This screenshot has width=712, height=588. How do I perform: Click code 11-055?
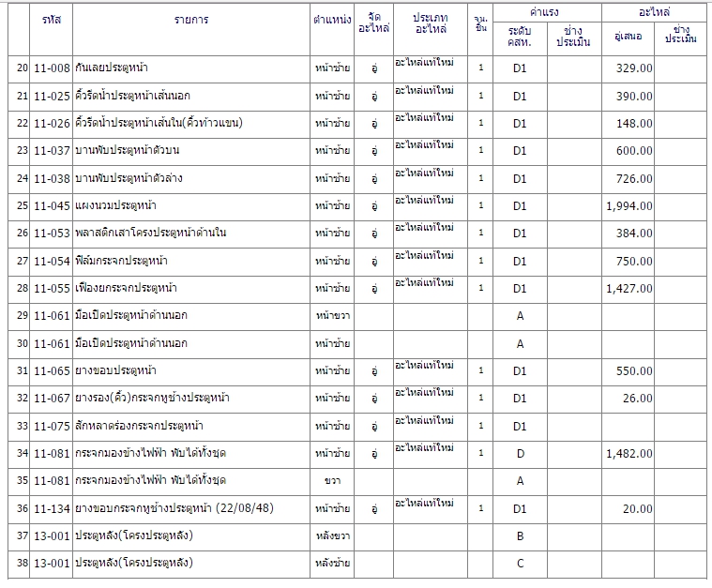click(x=52, y=289)
